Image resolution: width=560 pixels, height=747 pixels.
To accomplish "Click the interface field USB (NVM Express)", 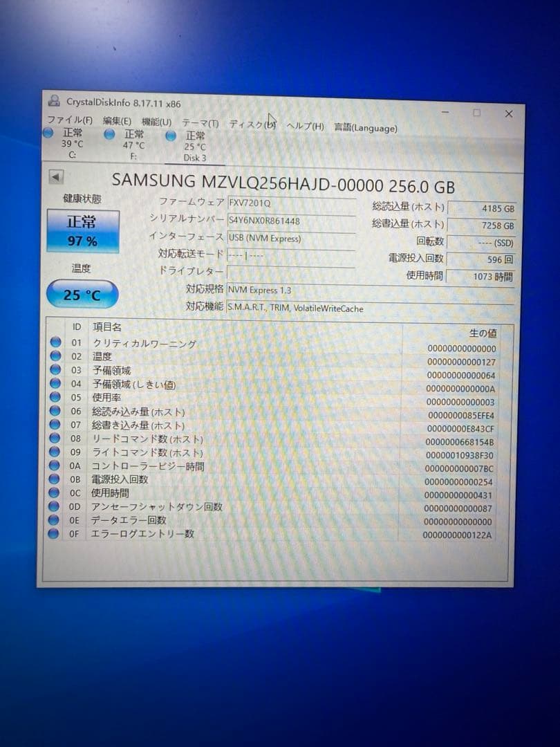I will [x=292, y=238].
